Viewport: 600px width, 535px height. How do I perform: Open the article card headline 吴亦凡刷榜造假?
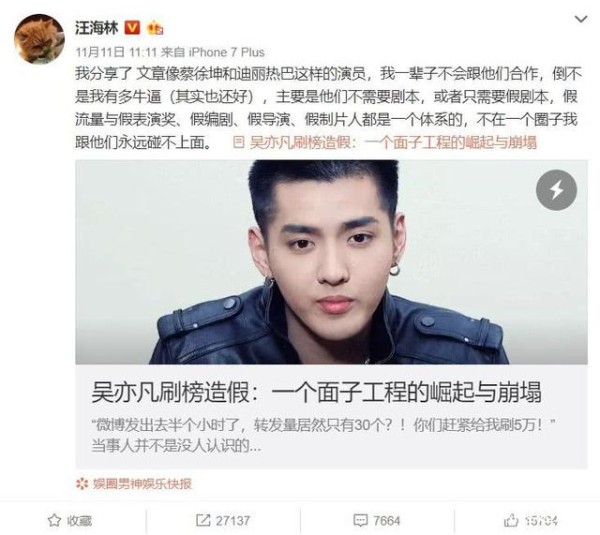[317, 392]
